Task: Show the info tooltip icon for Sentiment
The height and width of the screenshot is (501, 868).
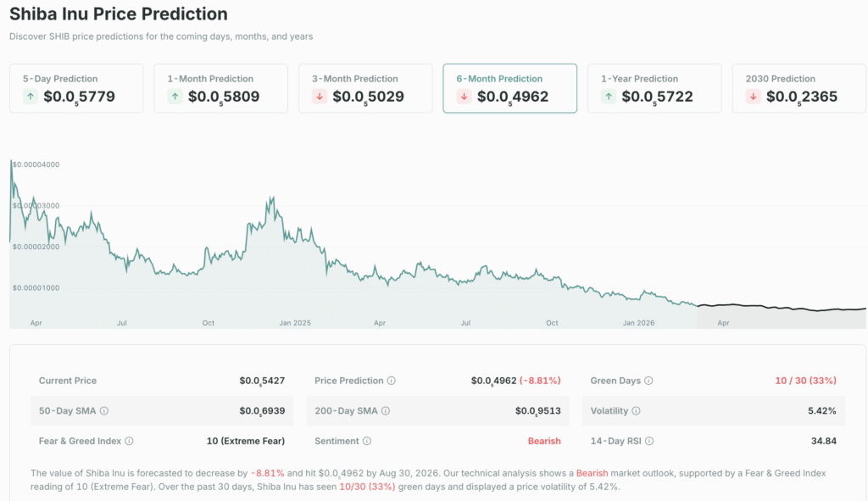Action: coord(367,441)
